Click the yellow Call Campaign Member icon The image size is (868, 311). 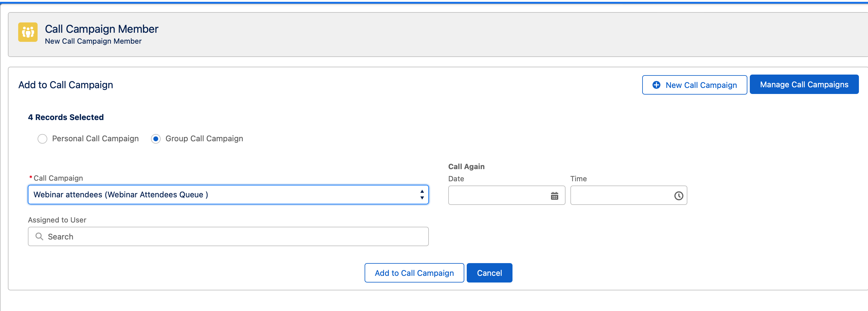(28, 32)
